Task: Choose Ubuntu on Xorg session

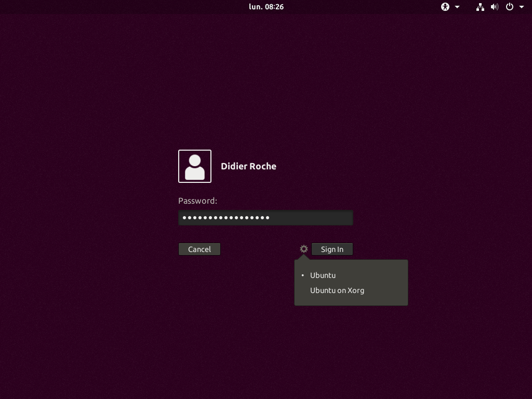Action: pos(351,290)
